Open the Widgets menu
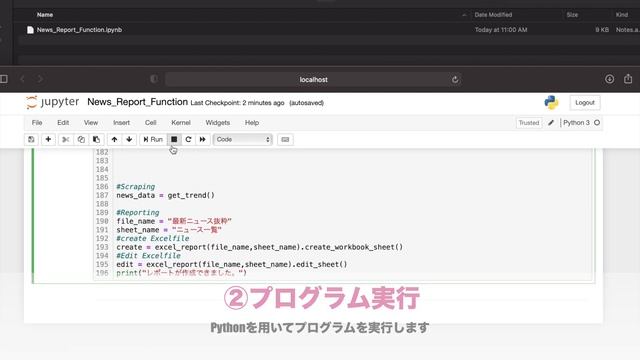The image size is (640, 360). (x=218, y=123)
